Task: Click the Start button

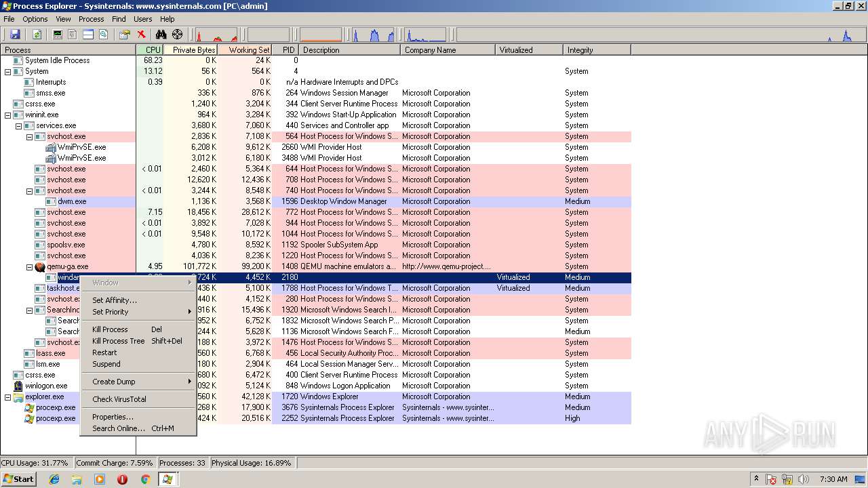Action: 18,479
